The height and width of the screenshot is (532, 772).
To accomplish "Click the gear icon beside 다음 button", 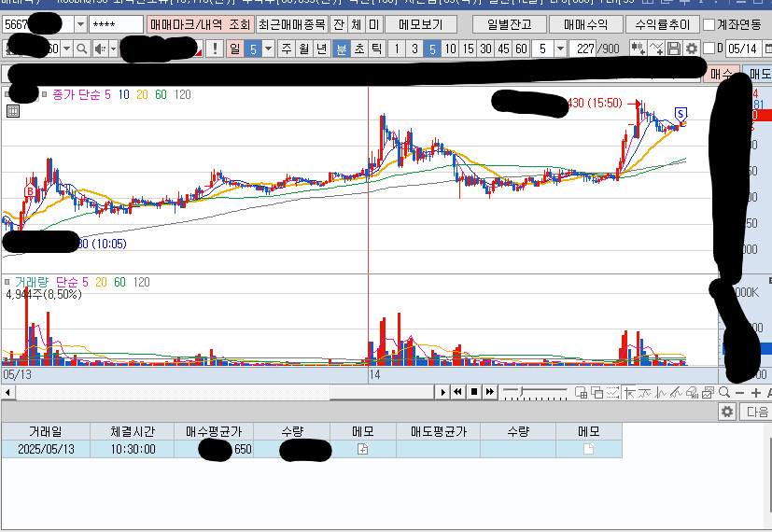I will point(728,412).
